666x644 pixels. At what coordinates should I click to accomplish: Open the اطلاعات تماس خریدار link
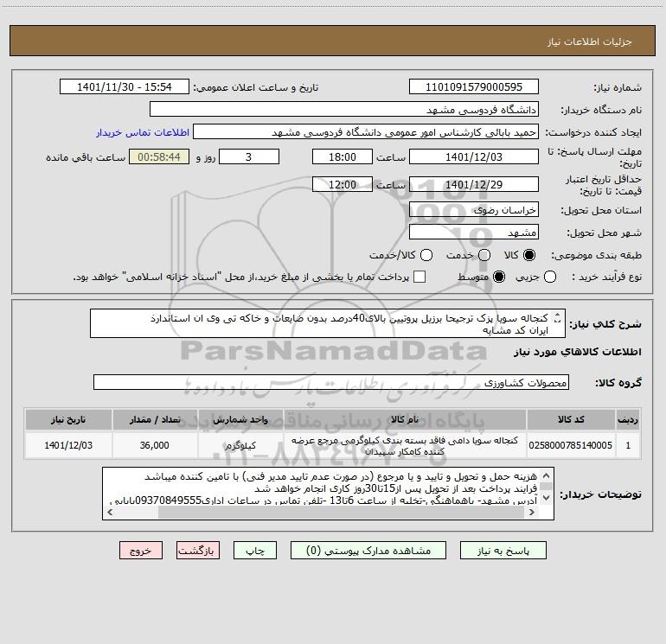coord(143,132)
